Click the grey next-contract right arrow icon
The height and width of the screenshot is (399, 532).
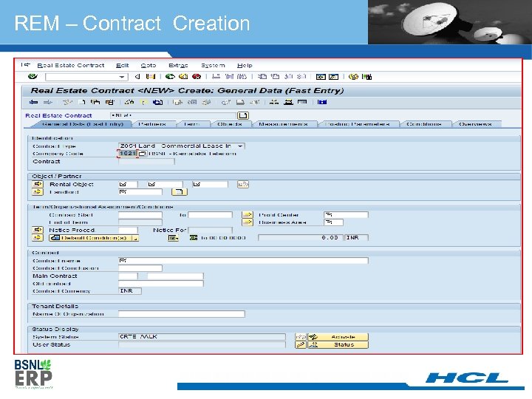point(48,102)
